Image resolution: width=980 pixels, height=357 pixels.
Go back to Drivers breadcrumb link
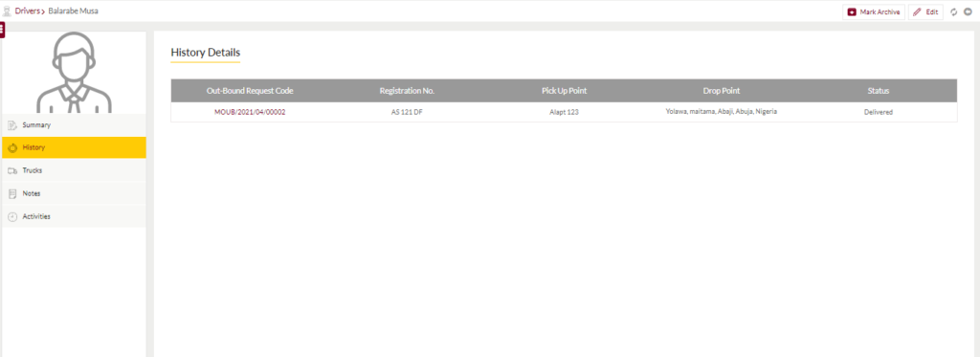[28, 11]
